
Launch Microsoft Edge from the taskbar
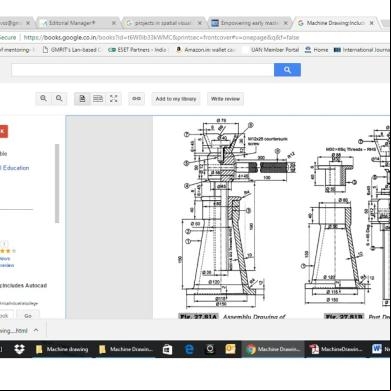pos(189,349)
